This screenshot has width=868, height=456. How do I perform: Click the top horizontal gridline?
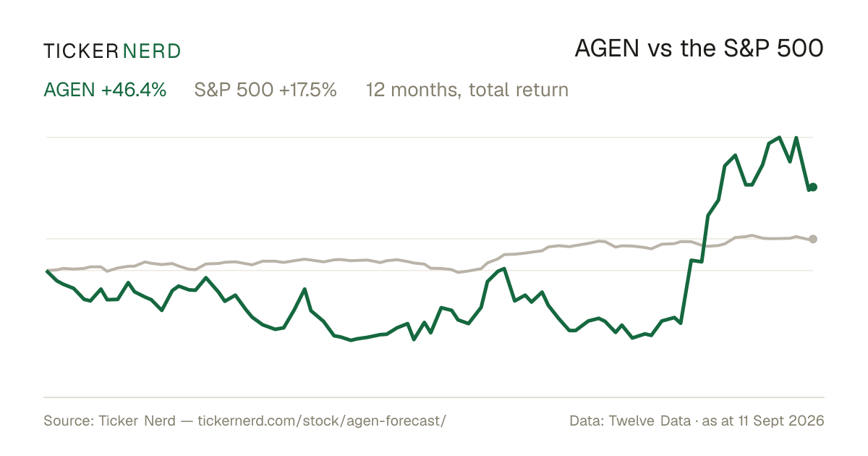pyautogui.click(x=430, y=137)
